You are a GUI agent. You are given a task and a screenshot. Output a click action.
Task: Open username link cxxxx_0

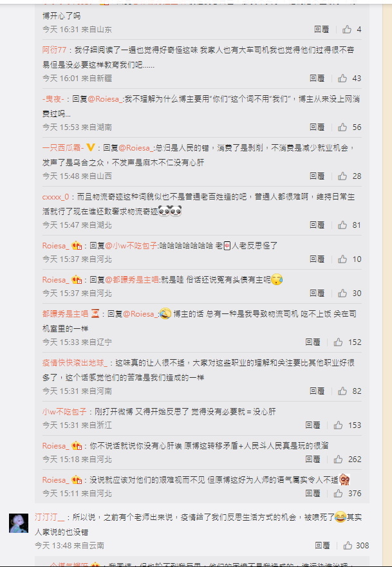(x=55, y=197)
